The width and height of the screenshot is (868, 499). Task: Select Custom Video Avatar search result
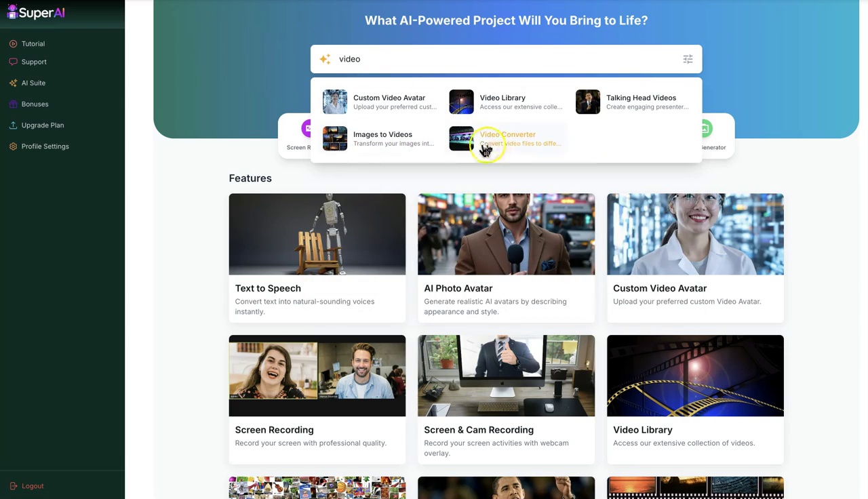click(x=380, y=102)
